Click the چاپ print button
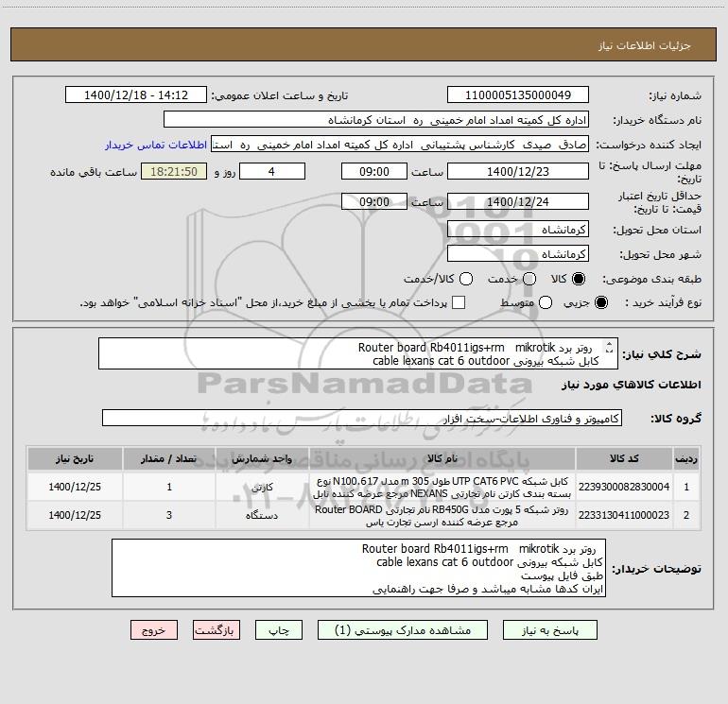This screenshot has width=728, height=704. 279,630
